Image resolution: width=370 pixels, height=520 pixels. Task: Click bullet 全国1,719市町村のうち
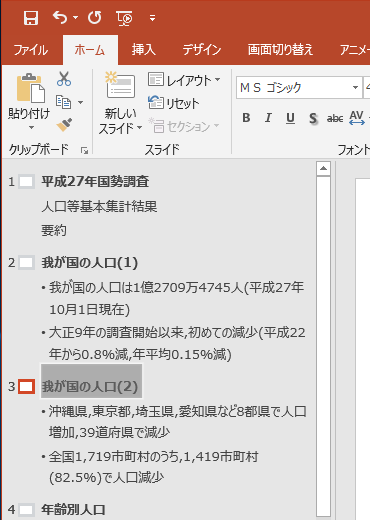(154, 467)
